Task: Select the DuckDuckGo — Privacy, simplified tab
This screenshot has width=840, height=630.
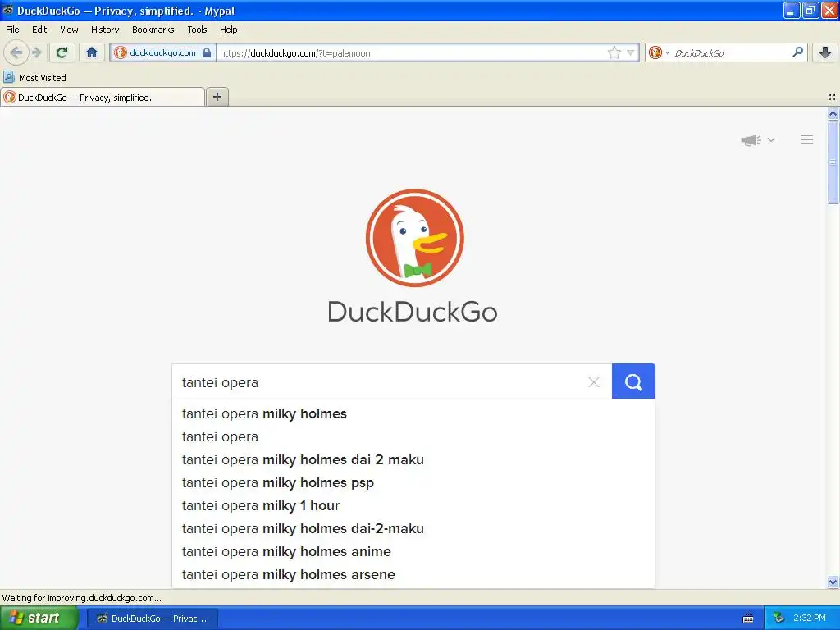Action: (103, 97)
